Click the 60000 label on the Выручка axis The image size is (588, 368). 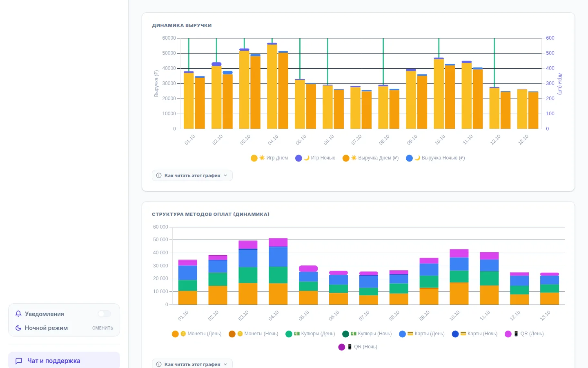[x=169, y=38]
